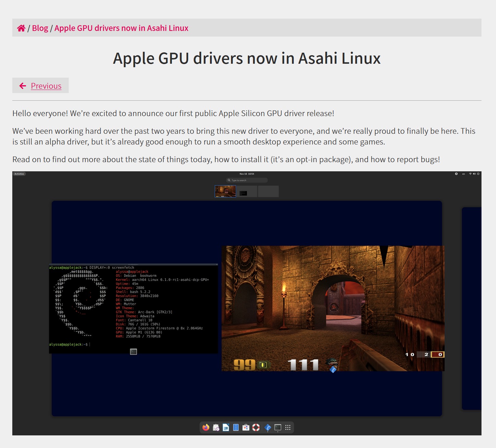Click the Activities button in top bar
Viewport: 496px width, 448px height.
coord(19,174)
